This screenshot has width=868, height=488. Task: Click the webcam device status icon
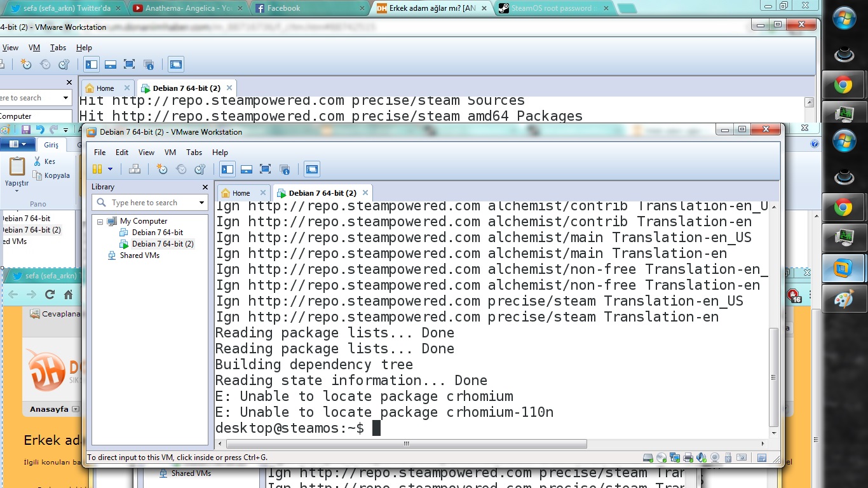coord(715,457)
